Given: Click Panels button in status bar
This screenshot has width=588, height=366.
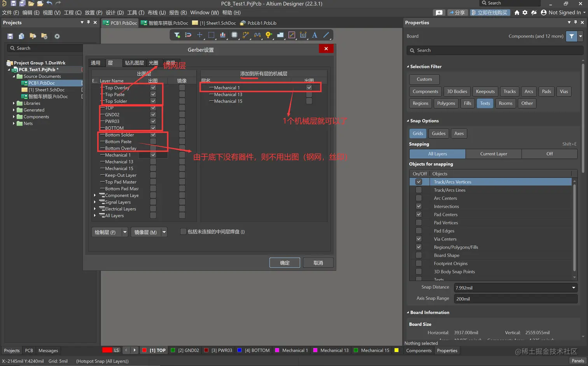Looking at the screenshot, I should pyautogui.click(x=577, y=361).
